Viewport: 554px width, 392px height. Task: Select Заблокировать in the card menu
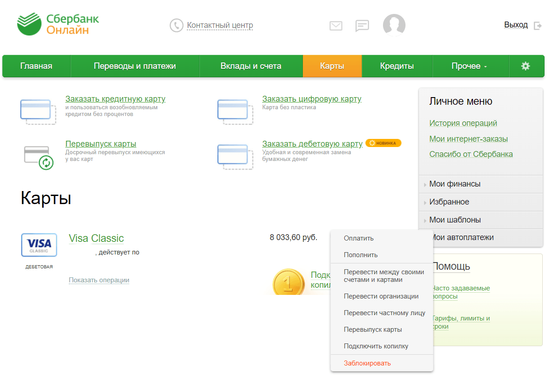pyautogui.click(x=367, y=363)
